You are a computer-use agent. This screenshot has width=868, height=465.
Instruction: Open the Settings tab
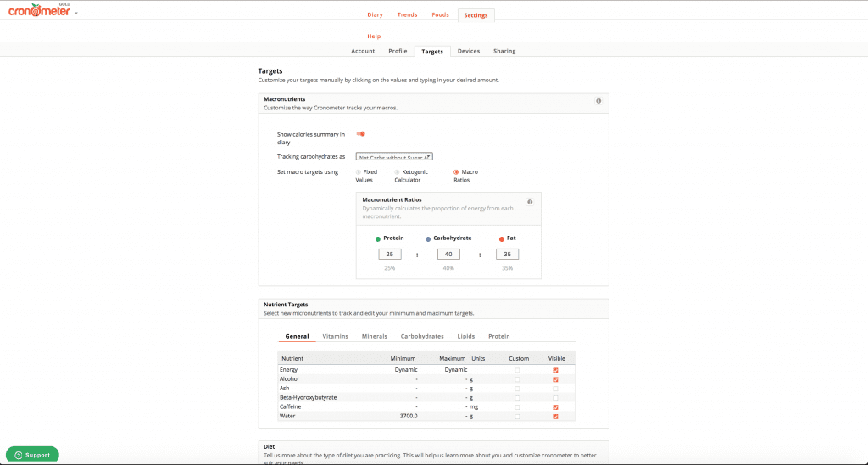coord(476,15)
